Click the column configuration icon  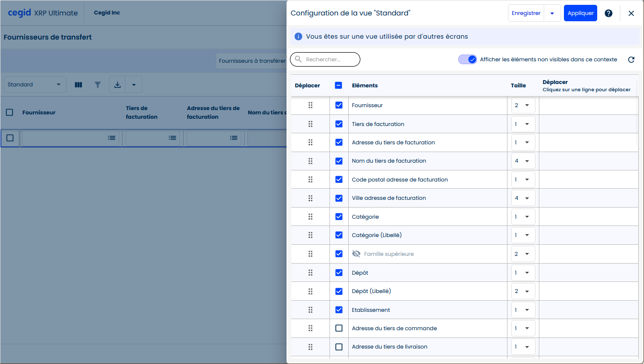78,85
